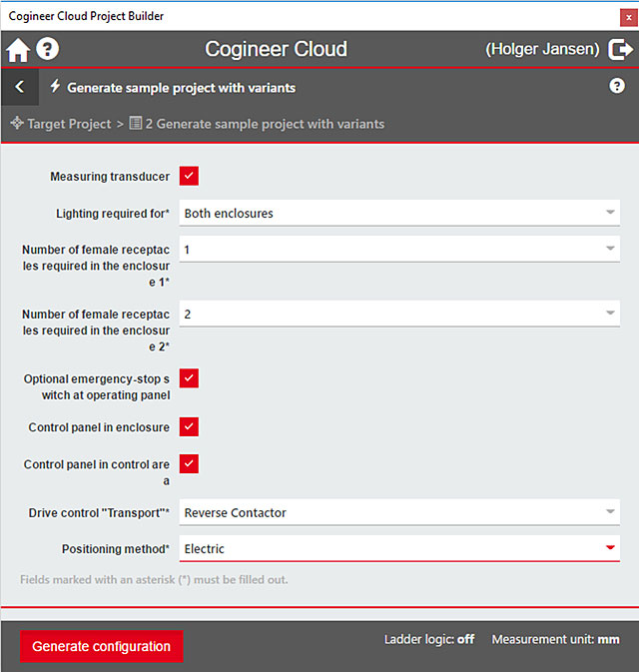
Task: Open the Lighting required for dropdown
Action: pyautogui.click(x=609, y=213)
